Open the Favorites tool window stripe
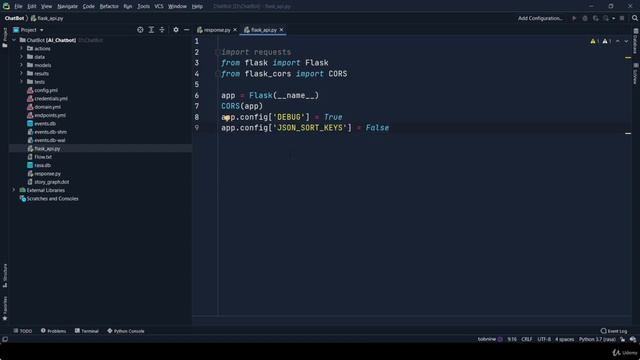Viewport: 640px width, 360px height. coord(5,308)
